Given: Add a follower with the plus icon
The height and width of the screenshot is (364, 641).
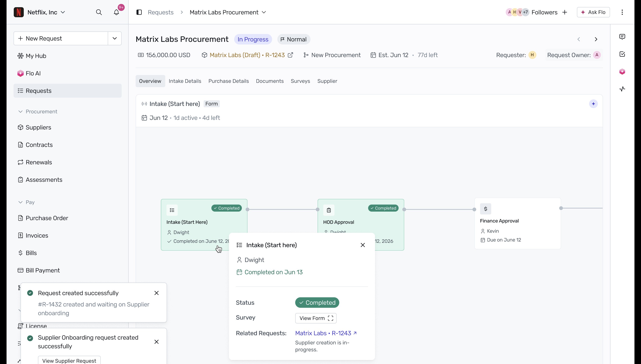Looking at the screenshot, I should 564,12.
